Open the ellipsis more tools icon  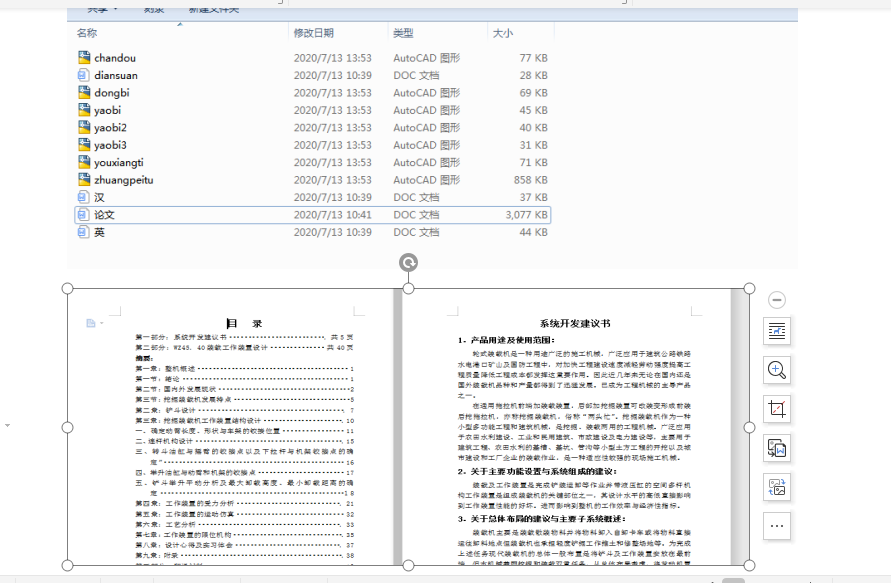pyautogui.click(x=775, y=527)
